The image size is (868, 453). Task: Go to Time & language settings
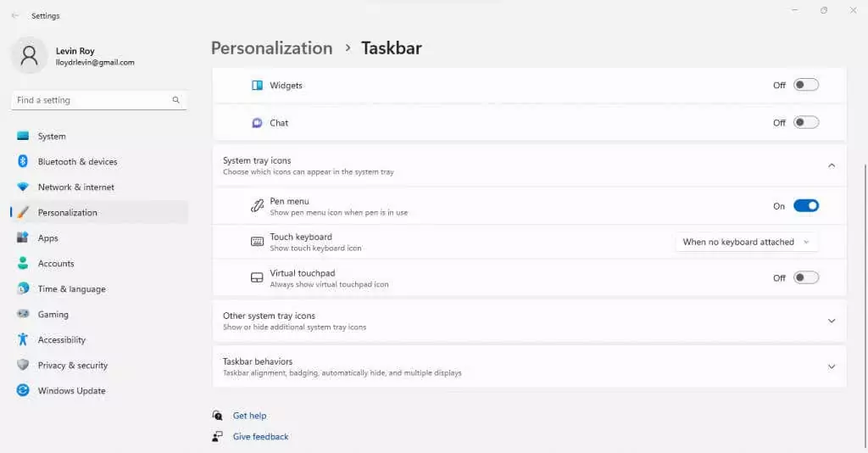coord(71,289)
